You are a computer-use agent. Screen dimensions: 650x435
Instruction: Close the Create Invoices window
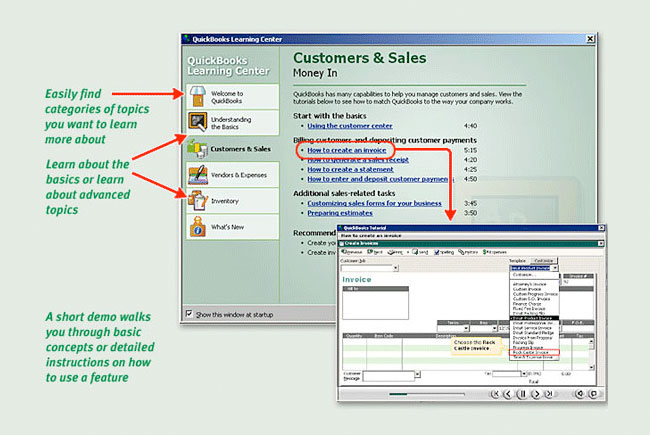(601, 243)
